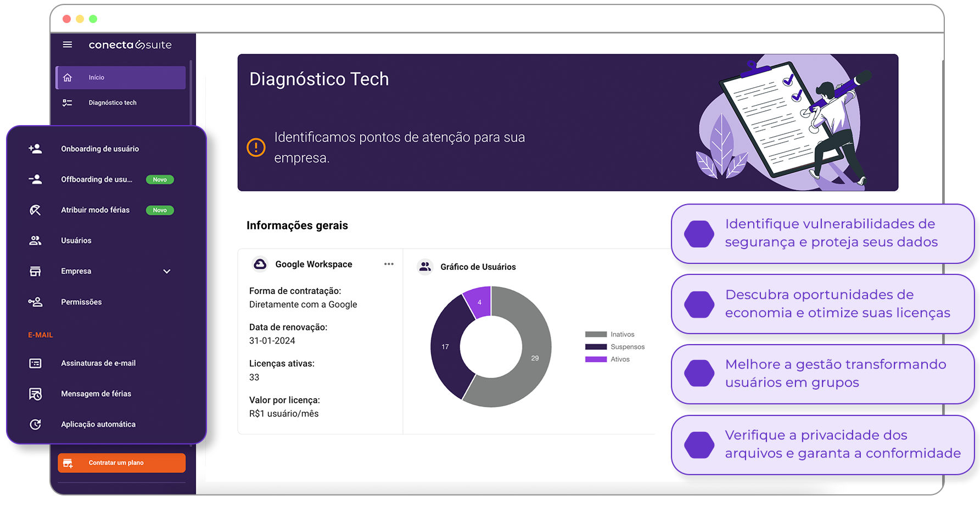Select the Usuários people icon

click(35, 240)
